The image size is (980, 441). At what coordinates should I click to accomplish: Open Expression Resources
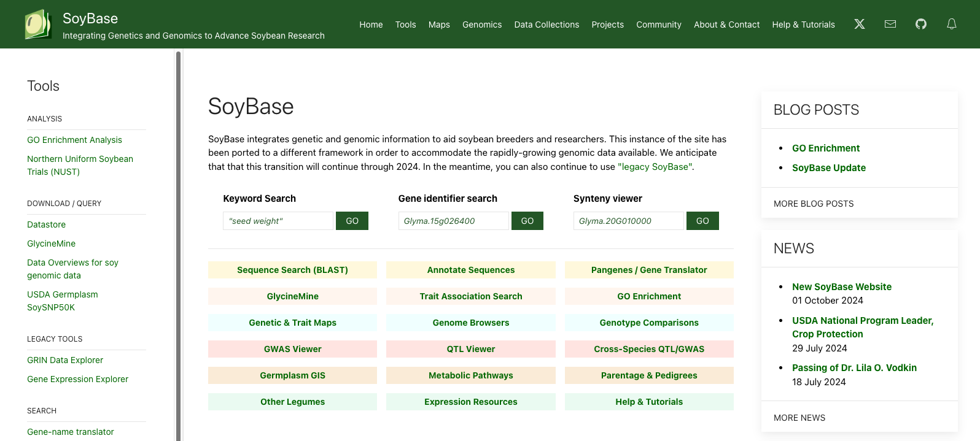pos(471,402)
